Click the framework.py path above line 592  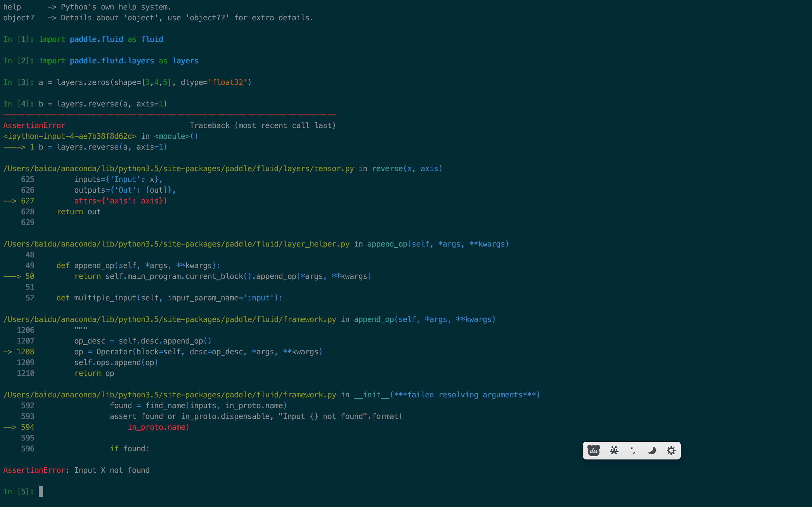(x=169, y=395)
